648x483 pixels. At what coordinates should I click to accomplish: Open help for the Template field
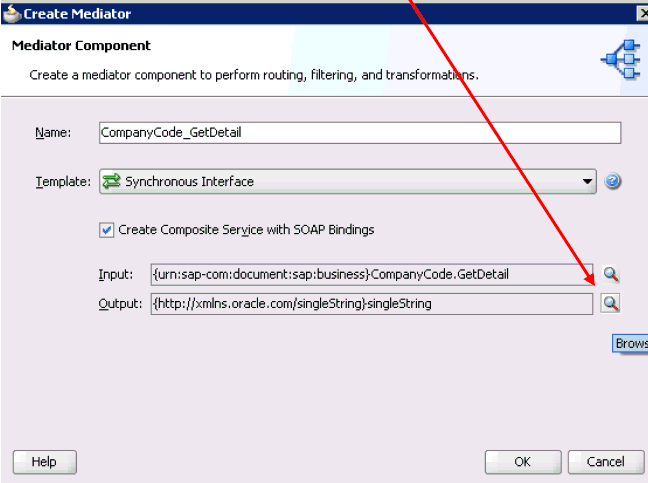tap(614, 182)
